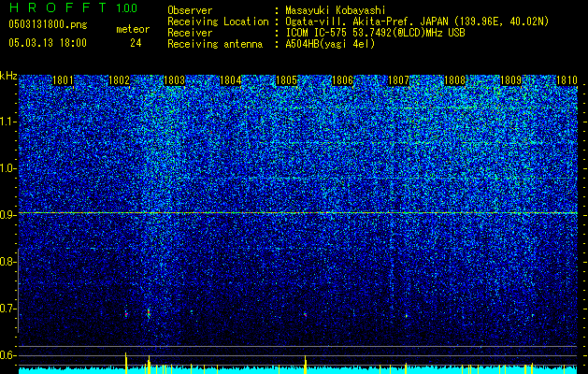The image size is (588, 374).
Task: Click the strong meteor echo before 1803
Action: click(149, 312)
